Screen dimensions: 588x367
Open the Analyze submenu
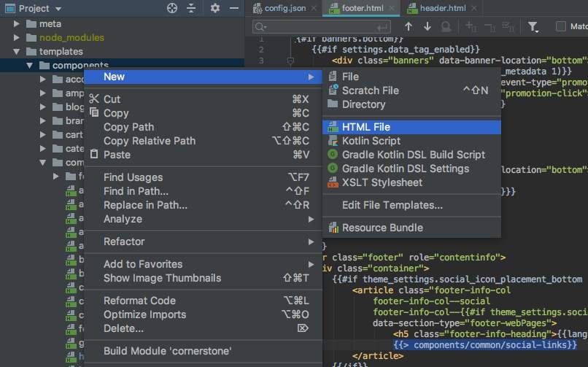(203, 219)
